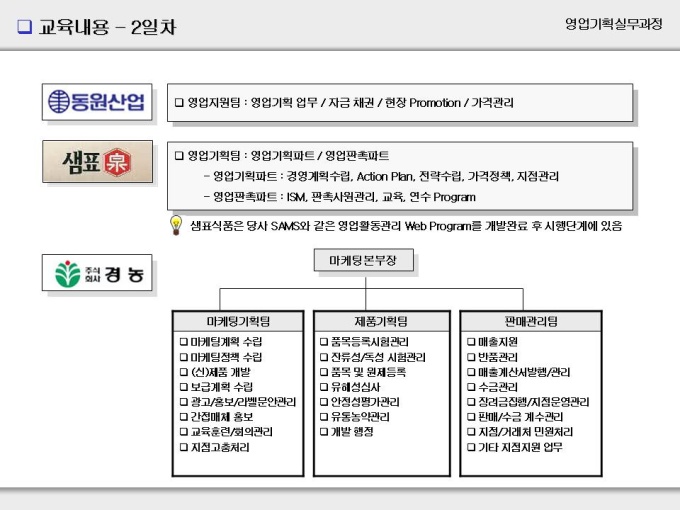This screenshot has height=510, width=680.
Task: Select the 마케팅본부장 org chart box
Action: [x=363, y=260]
